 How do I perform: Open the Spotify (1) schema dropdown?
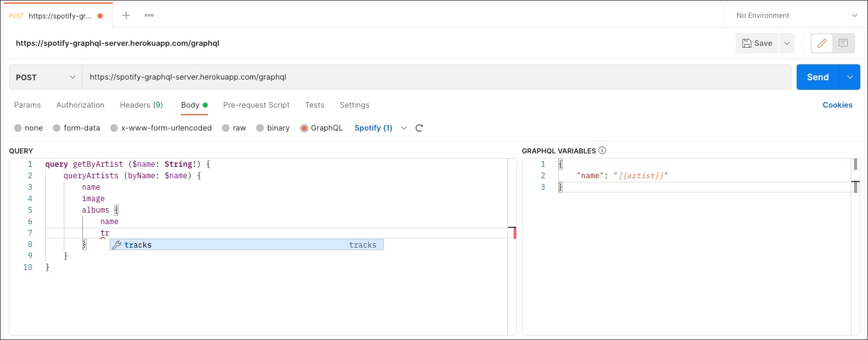coord(380,128)
